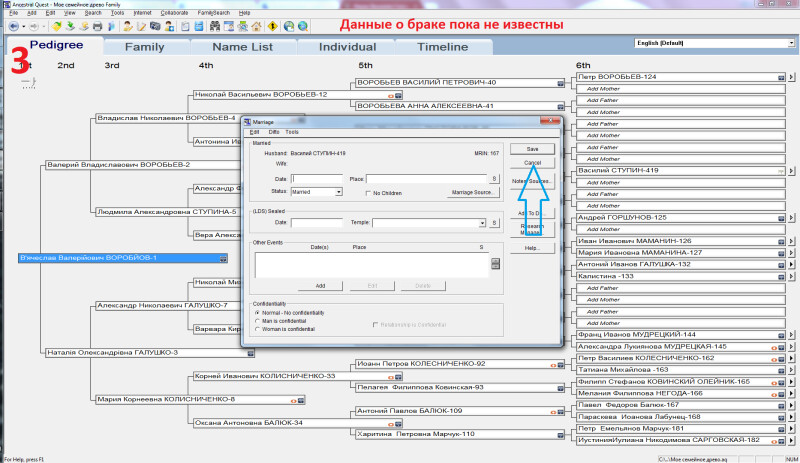Click the clipboard toolbar icon
This screenshot has width=800, height=463.
(x=185, y=26)
